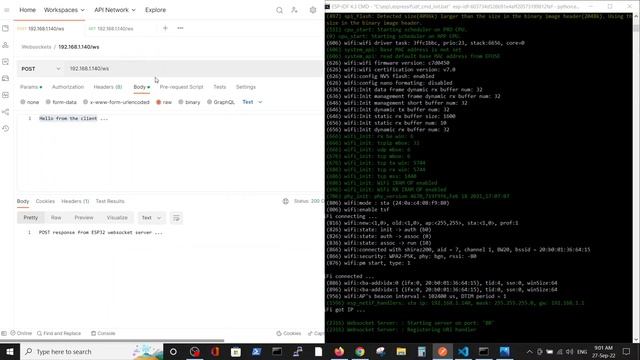Click the ESP-IDF terminal vertical scrollbar
Viewport: 640px width, 360px height.
pyautogui.click(x=636, y=178)
